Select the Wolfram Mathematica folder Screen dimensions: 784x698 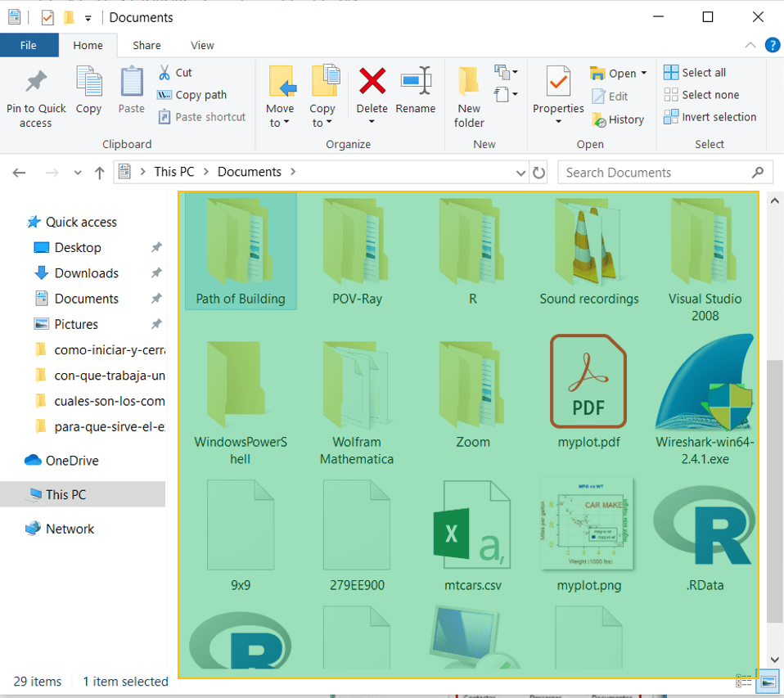(357, 403)
